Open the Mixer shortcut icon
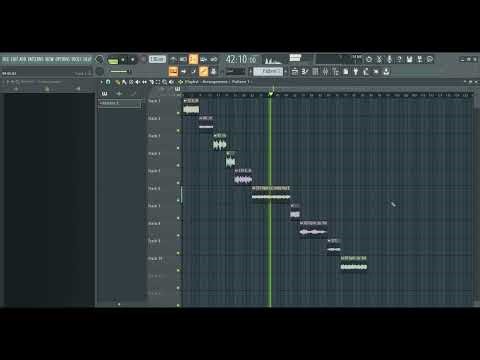The image size is (480, 360). click(x=325, y=71)
